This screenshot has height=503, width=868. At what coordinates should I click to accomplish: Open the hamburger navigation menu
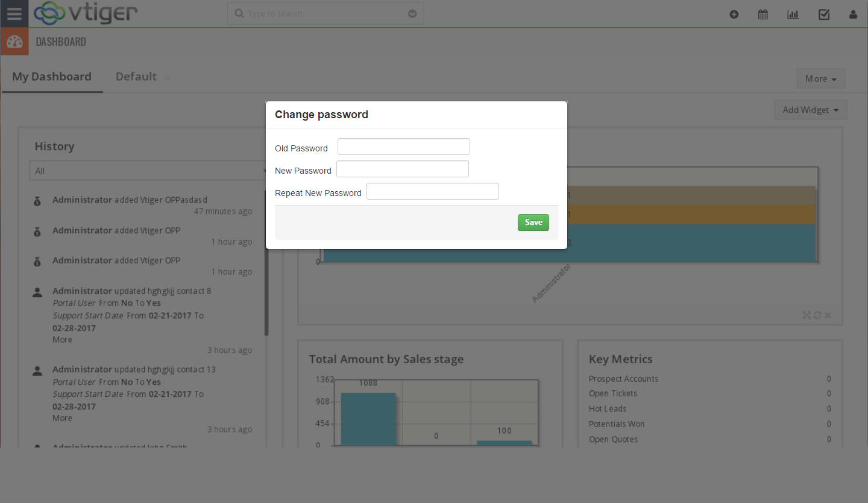(x=14, y=13)
